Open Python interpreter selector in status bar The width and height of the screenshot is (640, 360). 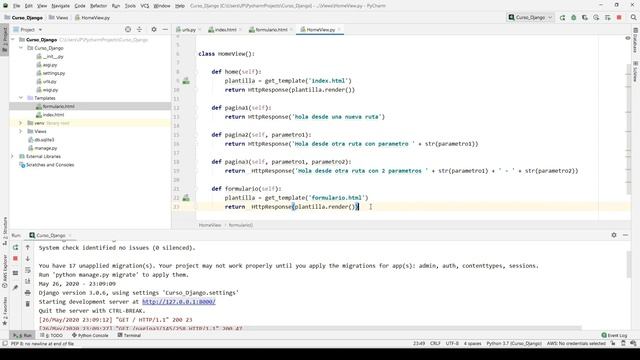[x=514, y=344]
